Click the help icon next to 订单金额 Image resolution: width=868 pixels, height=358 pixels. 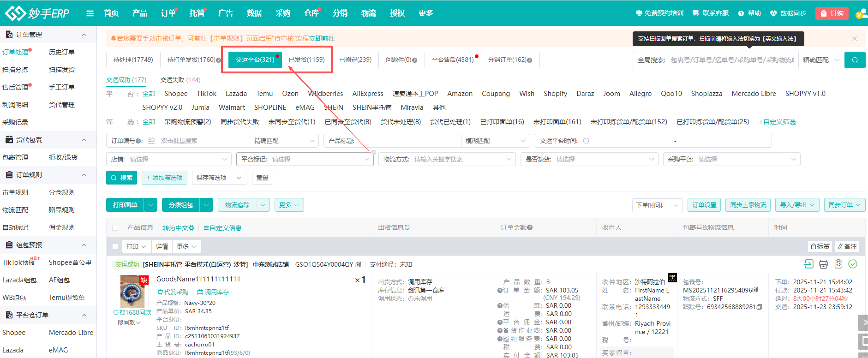[x=530, y=227]
